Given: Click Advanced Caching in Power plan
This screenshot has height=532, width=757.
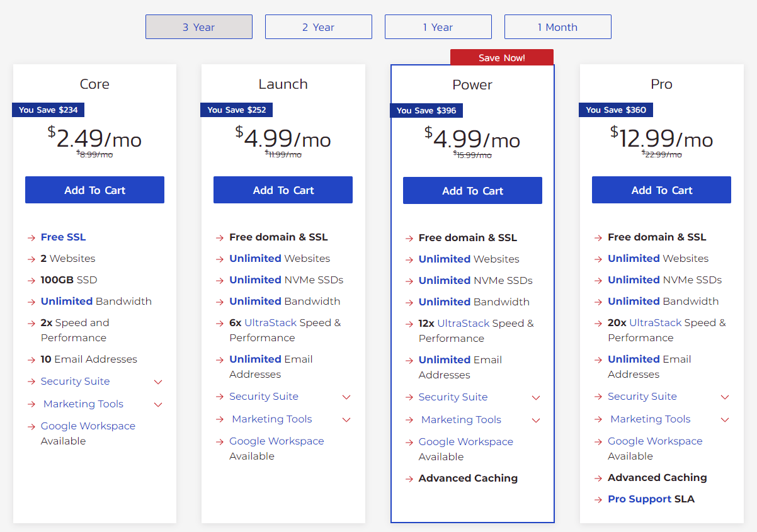Looking at the screenshot, I should click(x=468, y=478).
